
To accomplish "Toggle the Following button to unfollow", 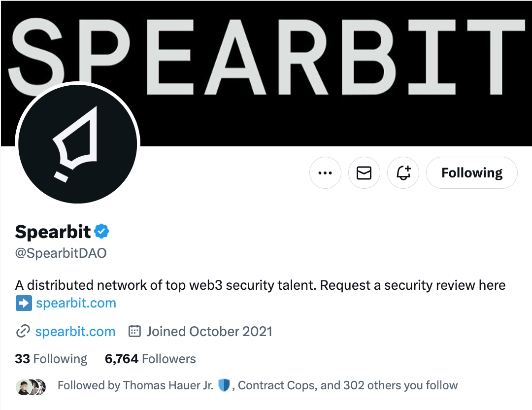I will (471, 173).
